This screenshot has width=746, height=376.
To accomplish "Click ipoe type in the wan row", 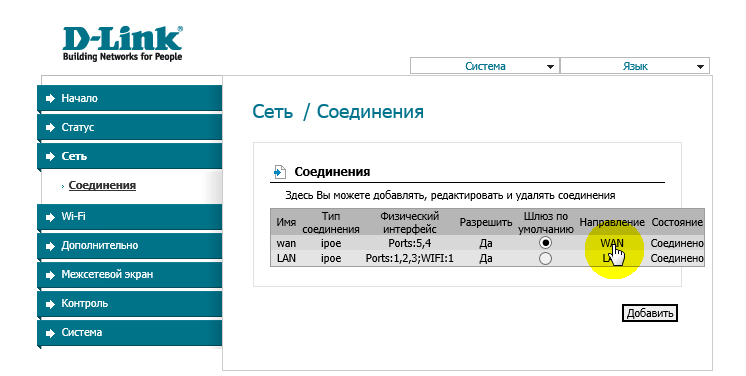I will pos(331,243).
